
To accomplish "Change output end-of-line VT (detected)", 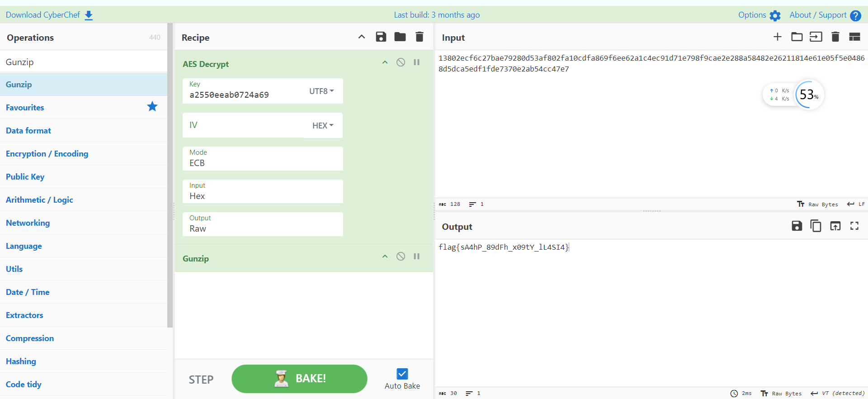I will pyautogui.click(x=838, y=394).
